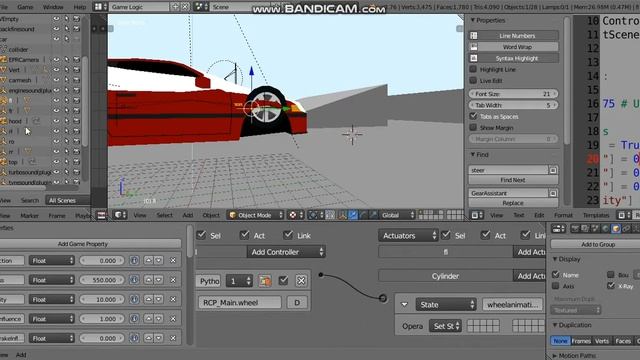Toggle Syntax Highlight option
Viewport: 640px width, 360px height.
point(513,58)
